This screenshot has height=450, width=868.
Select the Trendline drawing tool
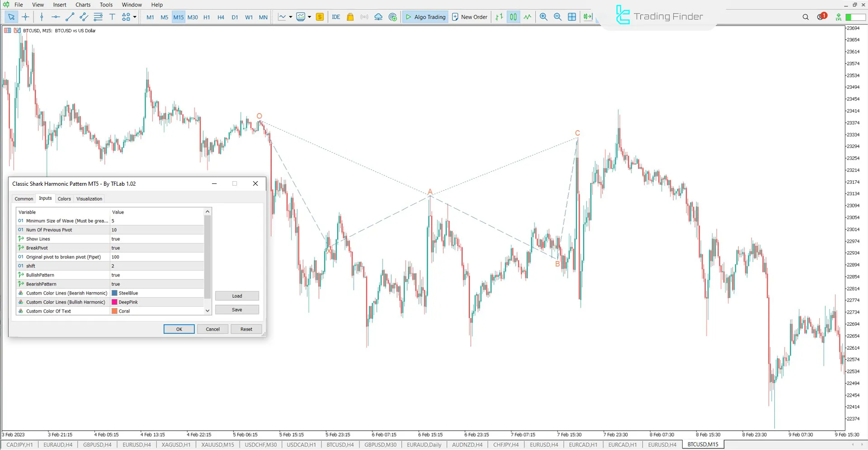(70, 17)
